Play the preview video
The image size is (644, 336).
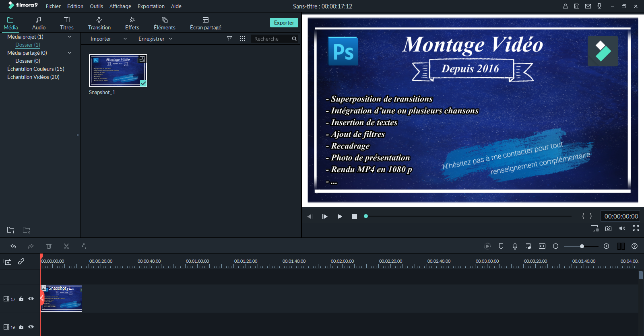tap(340, 216)
